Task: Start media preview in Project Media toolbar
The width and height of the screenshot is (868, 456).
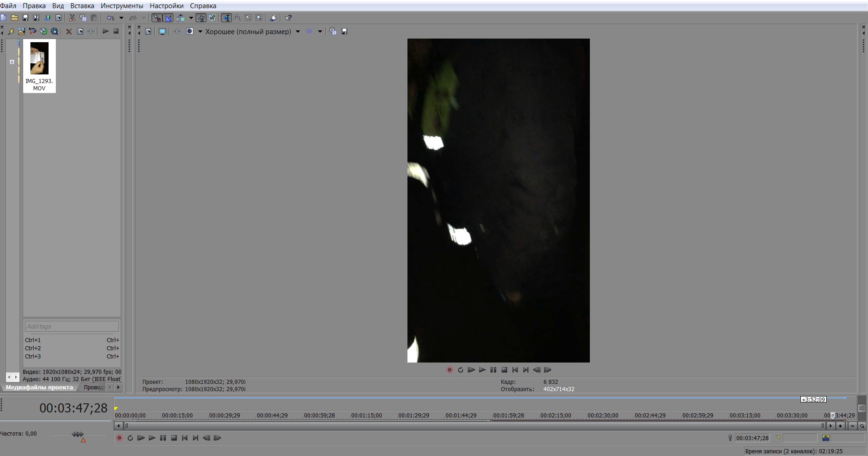Action: [x=105, y=31]
